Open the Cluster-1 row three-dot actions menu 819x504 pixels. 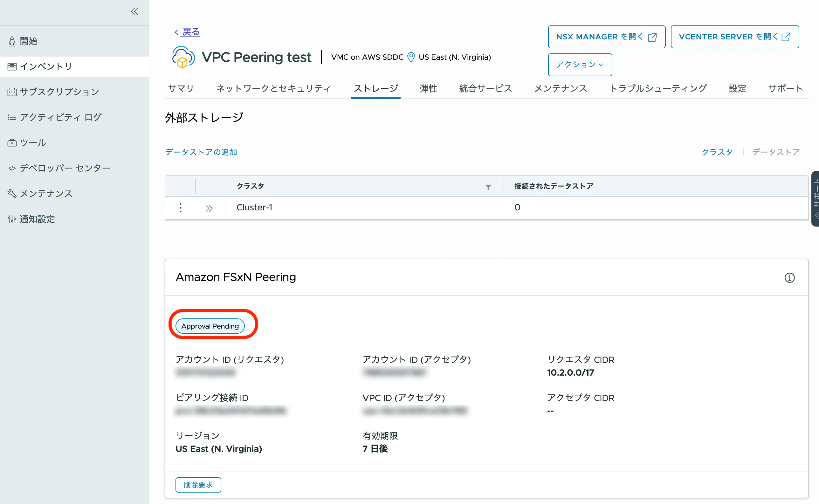tap(180, 208)
